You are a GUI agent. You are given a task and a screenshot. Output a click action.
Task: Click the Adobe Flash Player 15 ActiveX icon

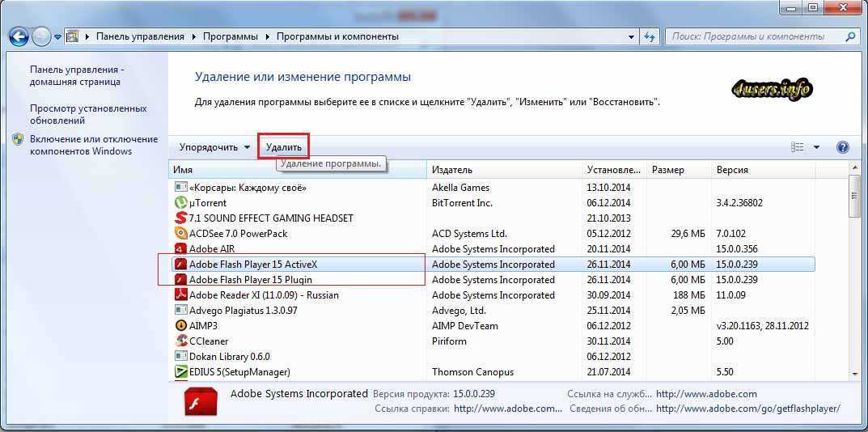tap(181, 265)
